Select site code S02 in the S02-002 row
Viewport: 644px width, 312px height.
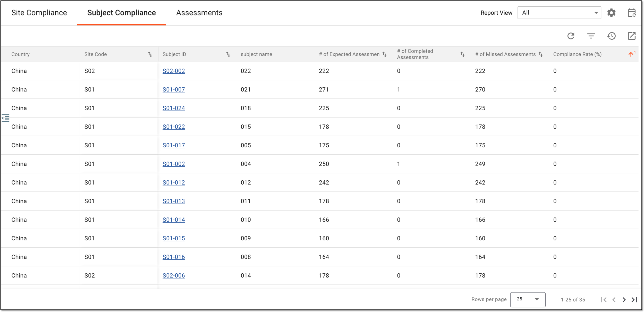coord(89,71)
